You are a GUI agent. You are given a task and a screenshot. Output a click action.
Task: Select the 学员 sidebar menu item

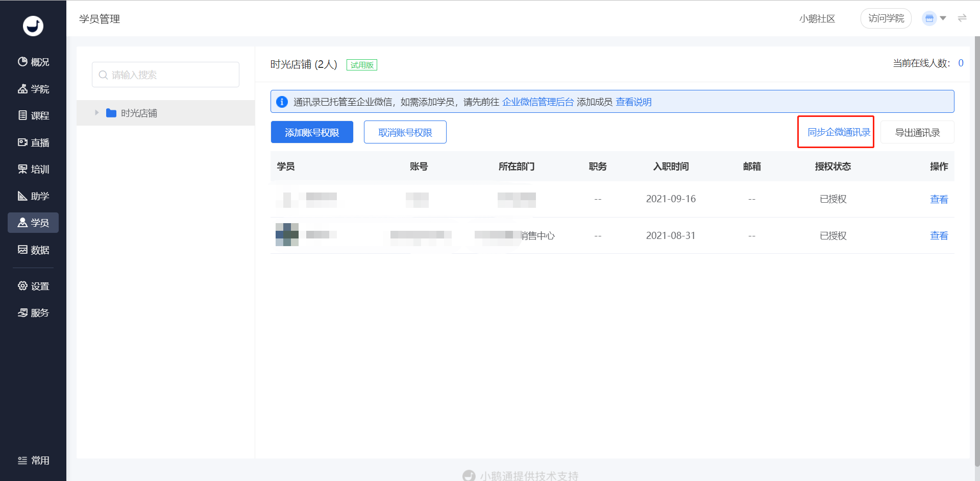point(33,223)
